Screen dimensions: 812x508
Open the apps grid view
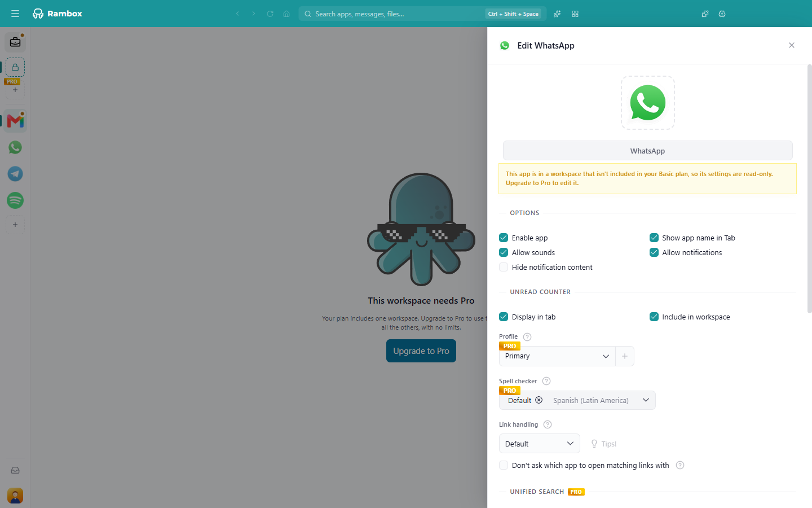(575, 14)
